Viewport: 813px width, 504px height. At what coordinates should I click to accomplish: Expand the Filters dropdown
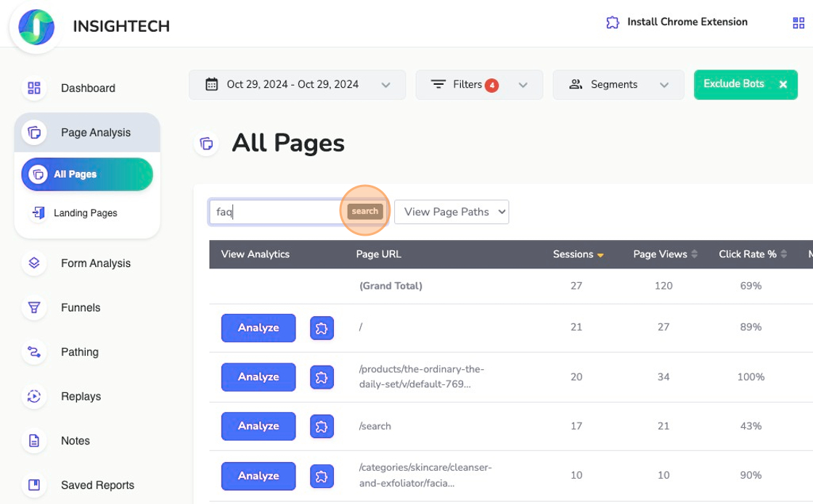tap(478, 85)
